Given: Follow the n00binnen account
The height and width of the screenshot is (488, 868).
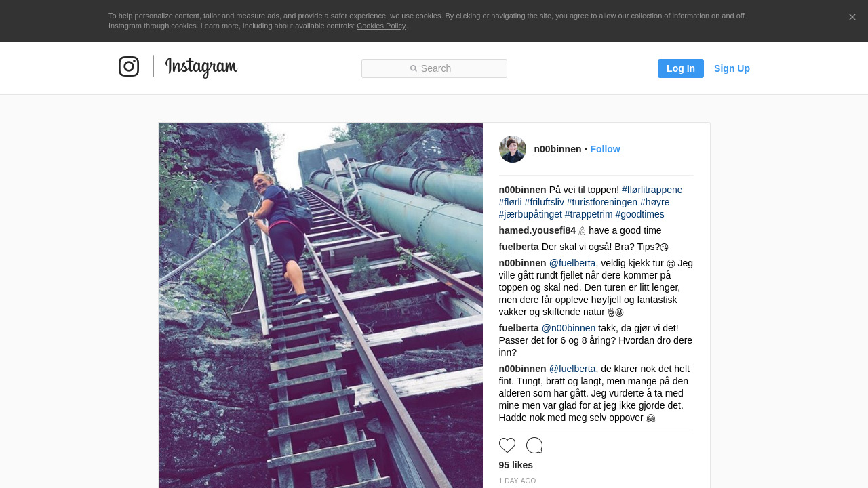Looking at the screenshot, I should (x=605, y=149).
